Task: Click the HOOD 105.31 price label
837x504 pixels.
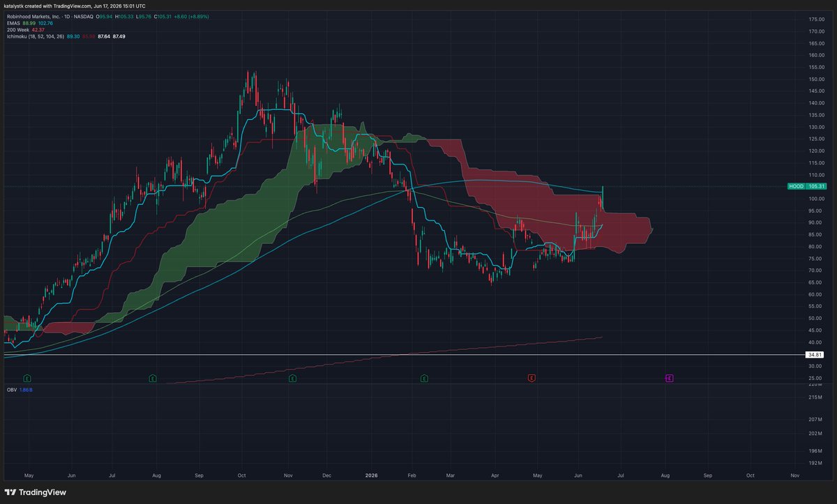Action: click(x=806, y=186)
